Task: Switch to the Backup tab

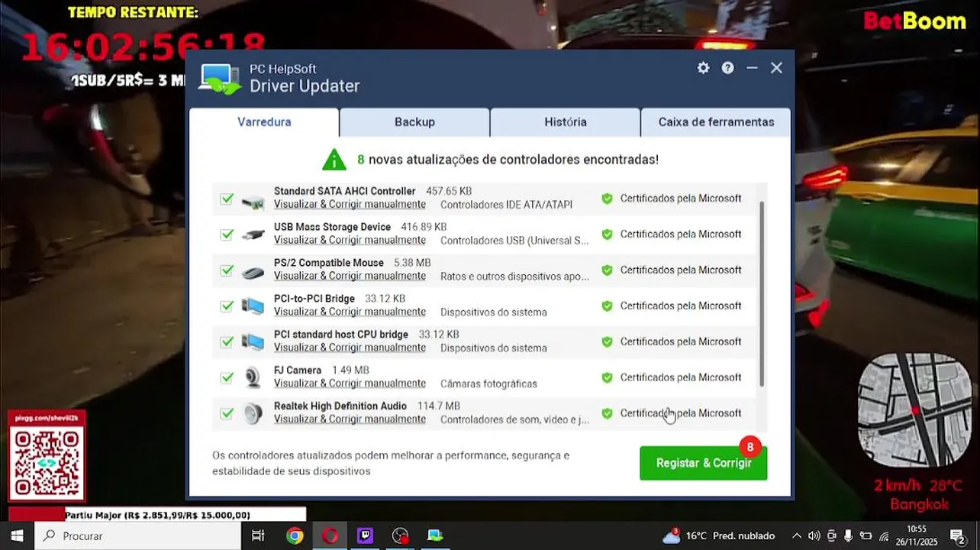Action: point(414,122)
